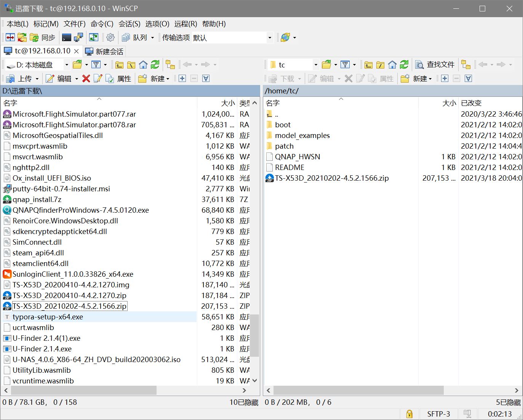
Task: Click local rename icon
Action: click(x=98, y=79)
